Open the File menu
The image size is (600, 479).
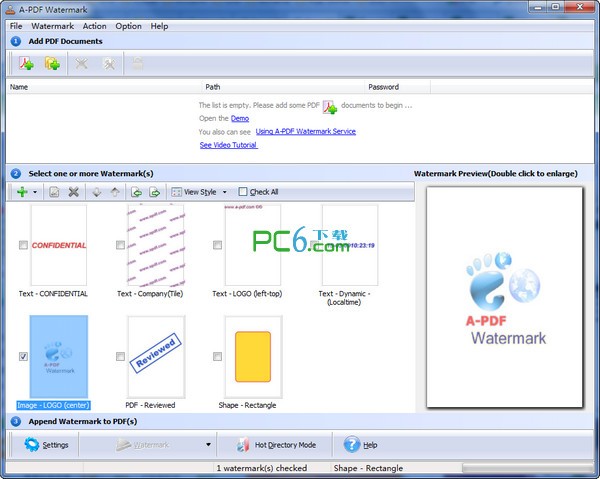point(16,26)
